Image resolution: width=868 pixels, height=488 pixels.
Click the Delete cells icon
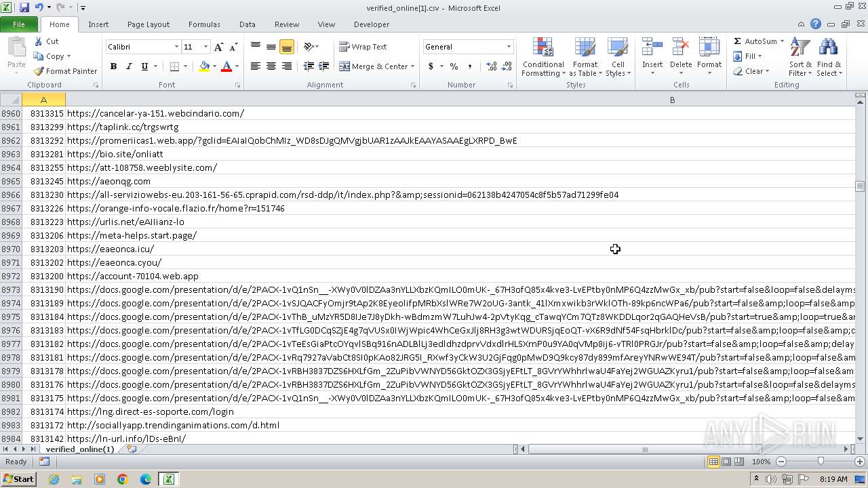[x=681, y=47]
